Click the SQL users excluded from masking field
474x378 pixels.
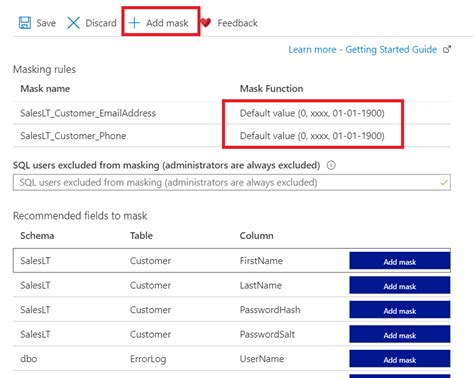(232, 182)
